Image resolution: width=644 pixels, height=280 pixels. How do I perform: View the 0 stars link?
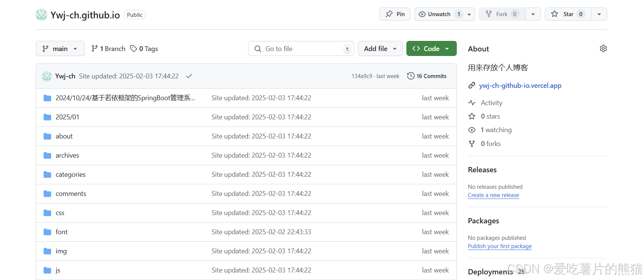tap(490, 116)
